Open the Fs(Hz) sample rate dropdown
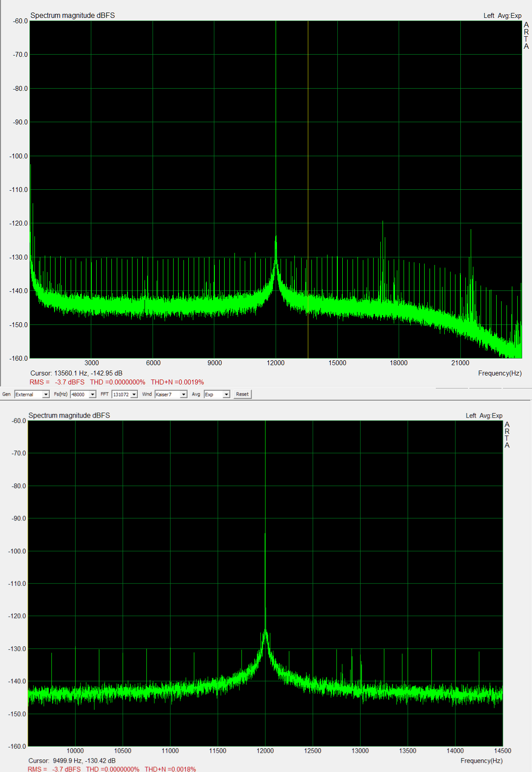Viewport: 532px width, 772px height. (x=83, y=394)
